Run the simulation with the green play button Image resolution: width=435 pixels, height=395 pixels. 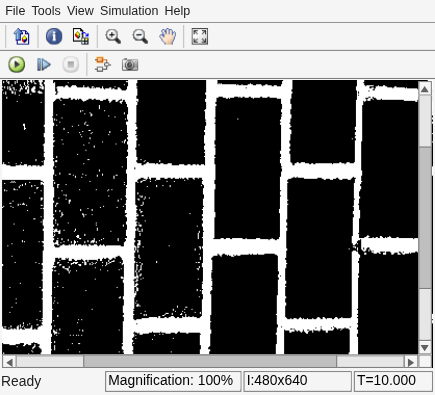tap(17, 64)
